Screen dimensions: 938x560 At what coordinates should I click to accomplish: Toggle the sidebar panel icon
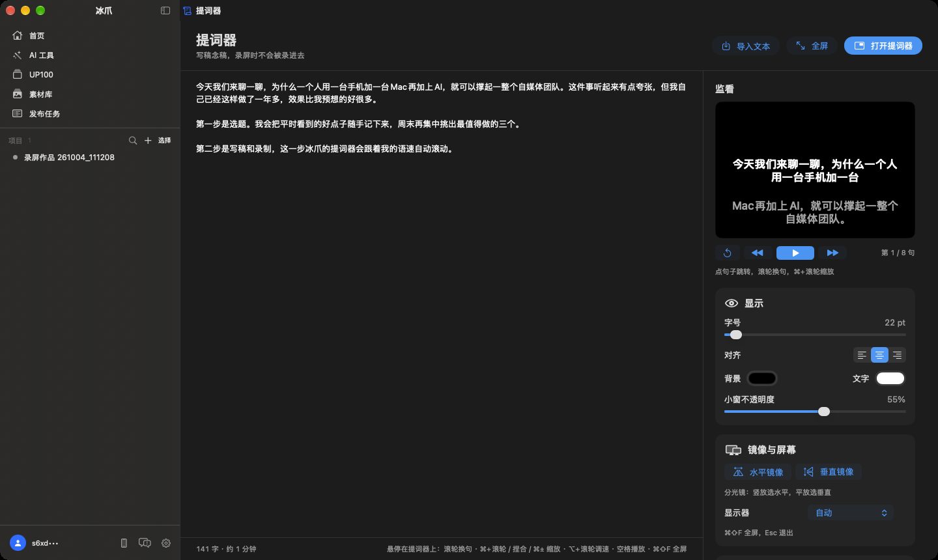point(165,10)
